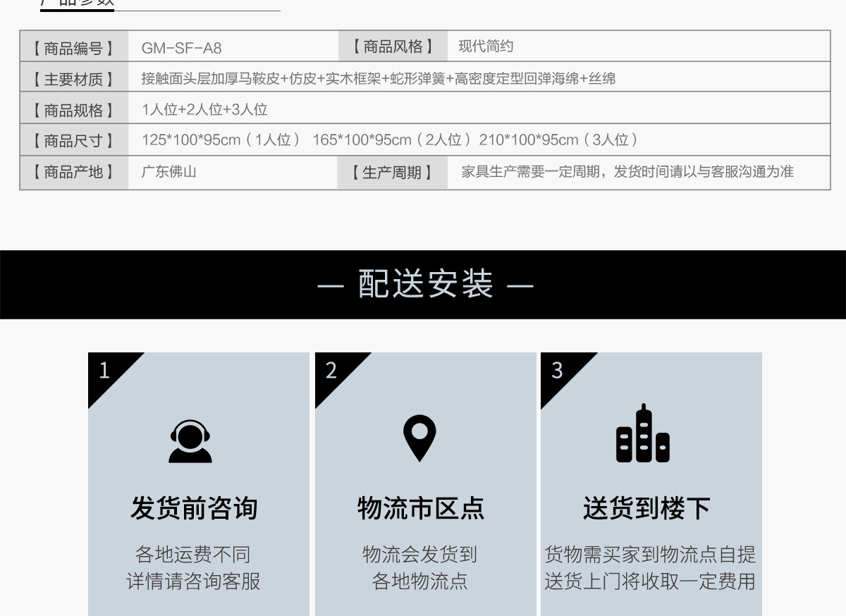The image size is (846, 616).
Task: Select the 1人位+2人位+3人位 specification text
Action: pos(204,109)
